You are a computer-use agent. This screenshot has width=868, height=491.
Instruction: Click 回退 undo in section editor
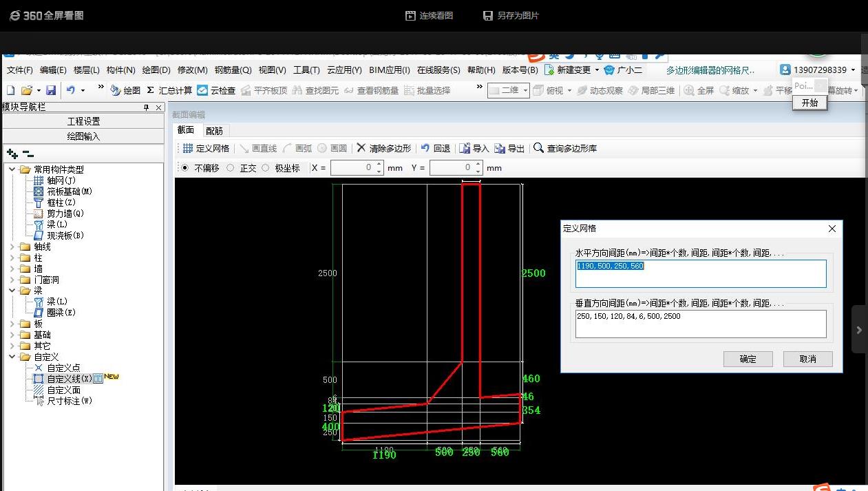pyautogui.click(x=435, y=148)
